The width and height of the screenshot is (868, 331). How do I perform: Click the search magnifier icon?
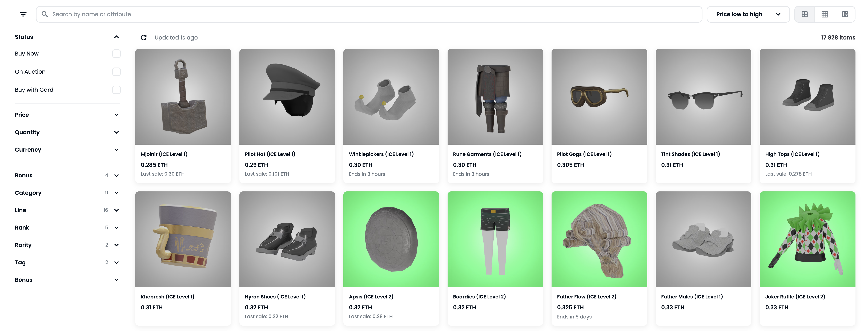coord(45,14)
